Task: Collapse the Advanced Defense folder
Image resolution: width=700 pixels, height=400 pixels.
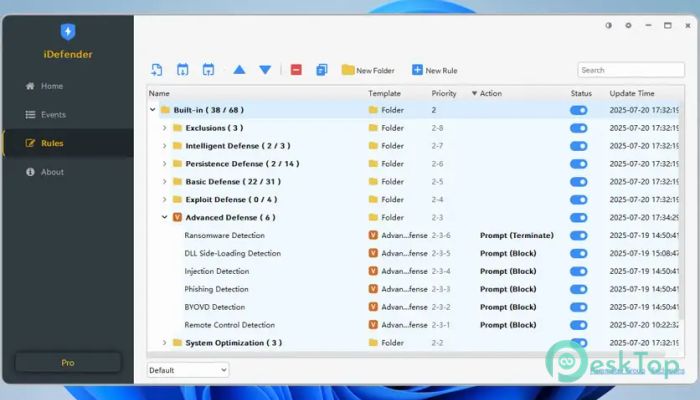Action: point(164,217)
